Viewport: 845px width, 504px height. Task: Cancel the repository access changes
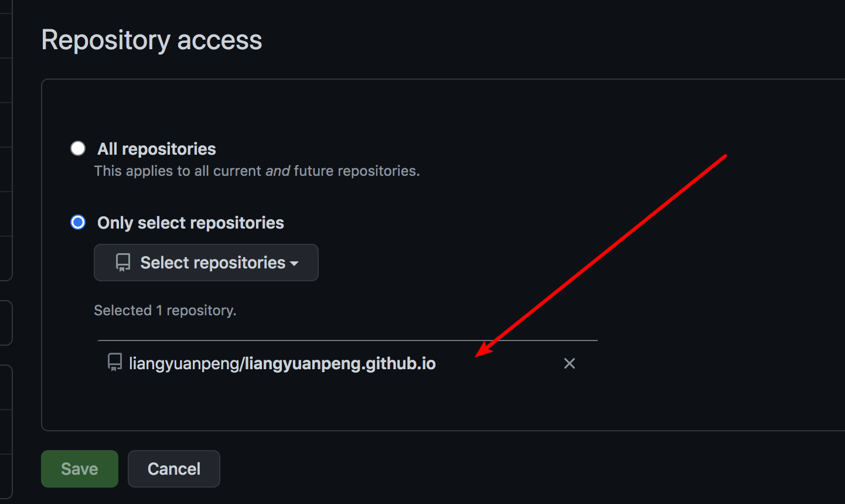coord(174,469)
